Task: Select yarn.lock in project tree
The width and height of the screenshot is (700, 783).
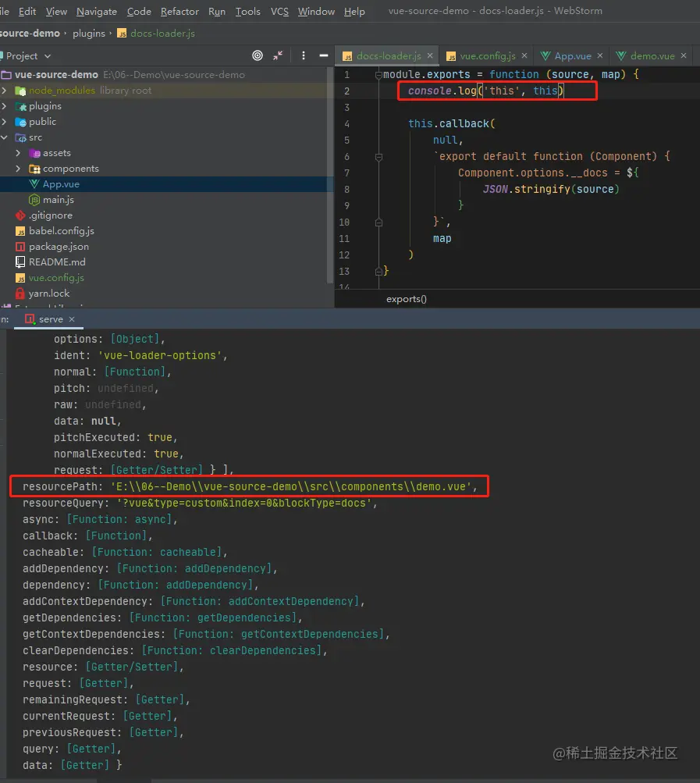Action: click(49, 293)
